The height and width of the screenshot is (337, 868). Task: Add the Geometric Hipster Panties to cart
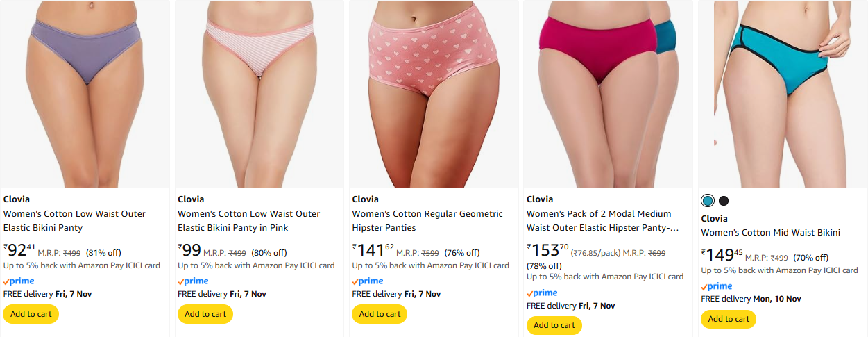380,314
